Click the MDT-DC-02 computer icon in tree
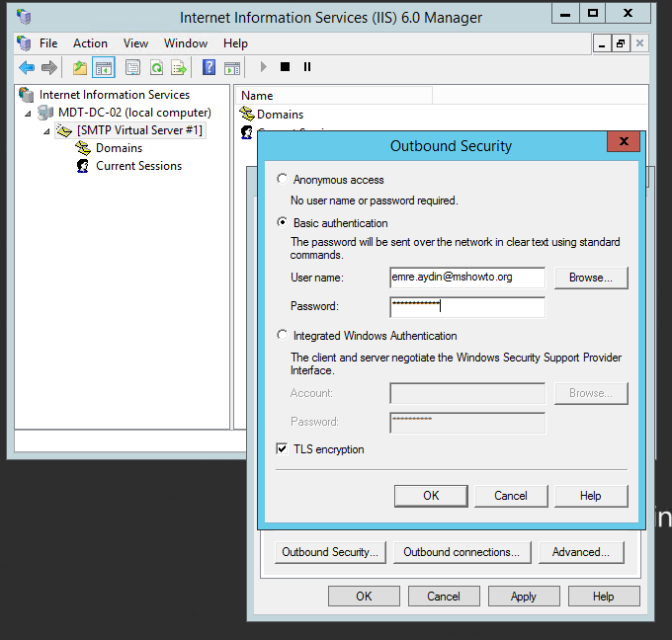Image resolution: width=672 pixels, height=640 pixels. (45, 113)
